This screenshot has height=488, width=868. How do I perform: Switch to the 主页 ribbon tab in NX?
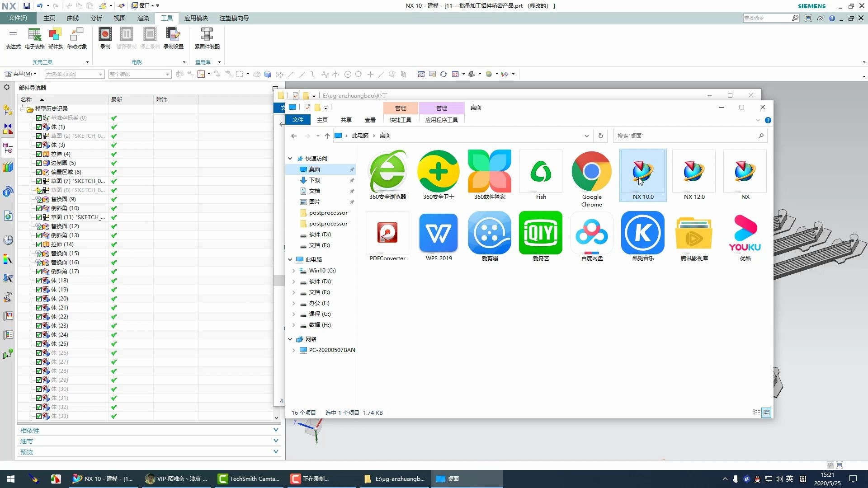tap(49, 18)
